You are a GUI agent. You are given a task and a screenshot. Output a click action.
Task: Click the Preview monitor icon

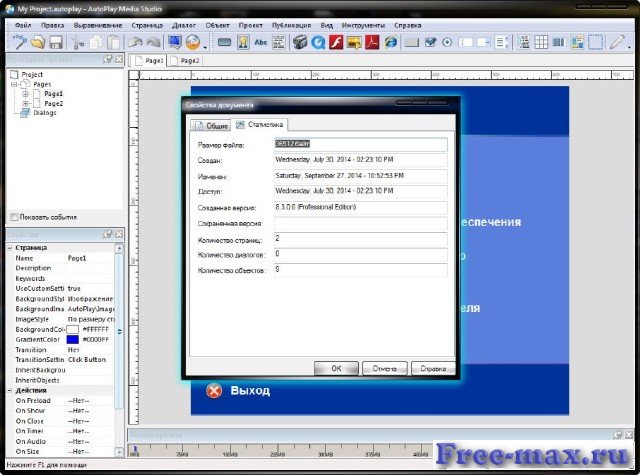[x=175, y=42]
